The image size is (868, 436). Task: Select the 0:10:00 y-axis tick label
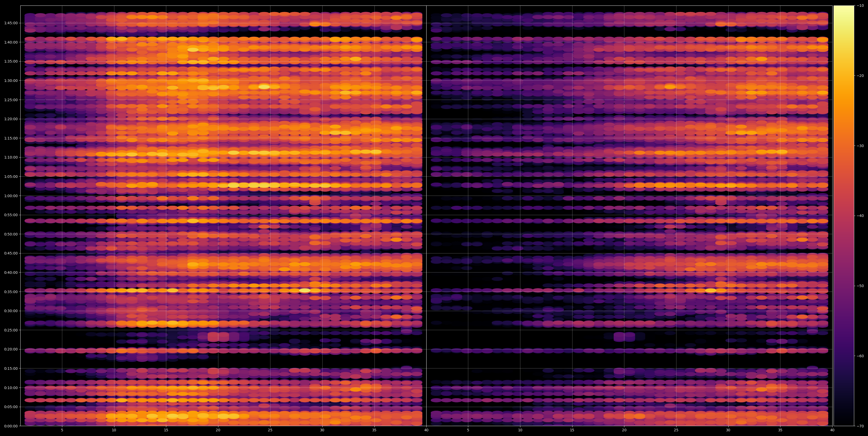[x=10, y=387]
